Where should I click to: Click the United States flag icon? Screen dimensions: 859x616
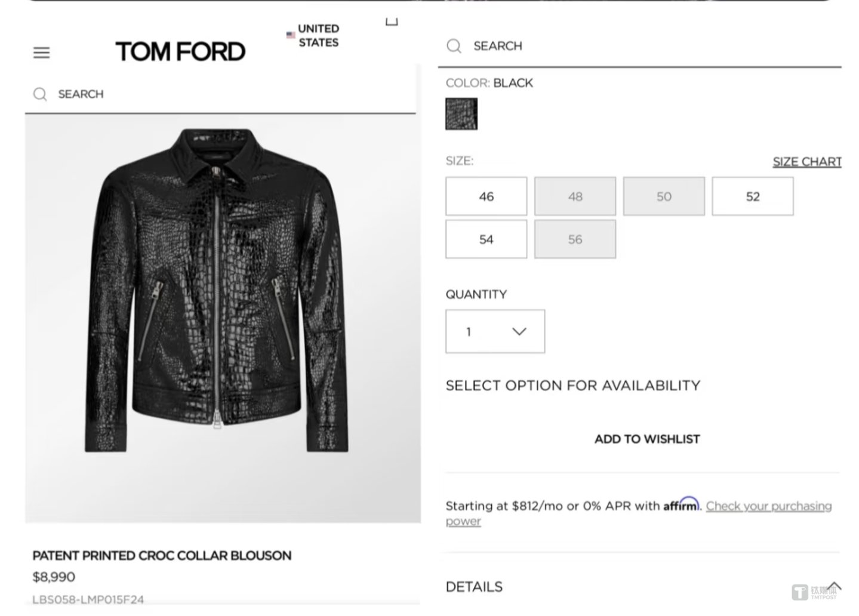291,35
